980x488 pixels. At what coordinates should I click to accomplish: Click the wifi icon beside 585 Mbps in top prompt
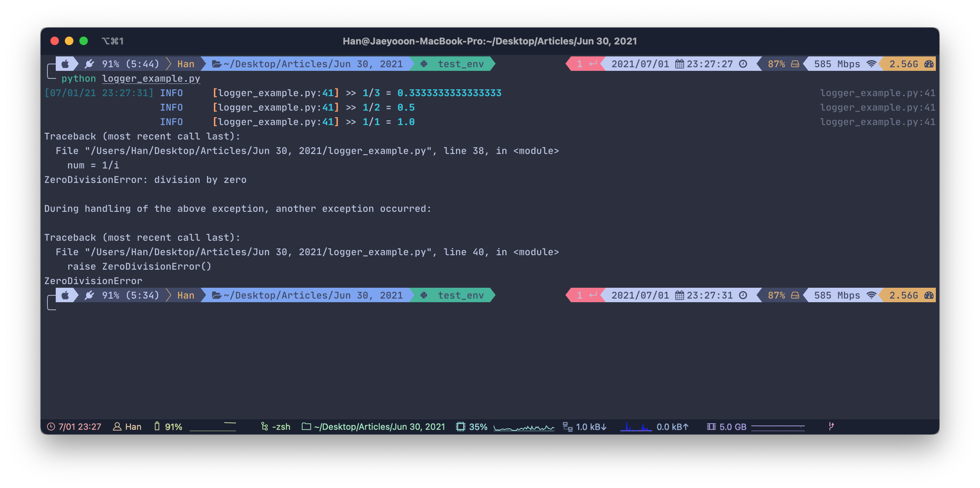point(871,64)
